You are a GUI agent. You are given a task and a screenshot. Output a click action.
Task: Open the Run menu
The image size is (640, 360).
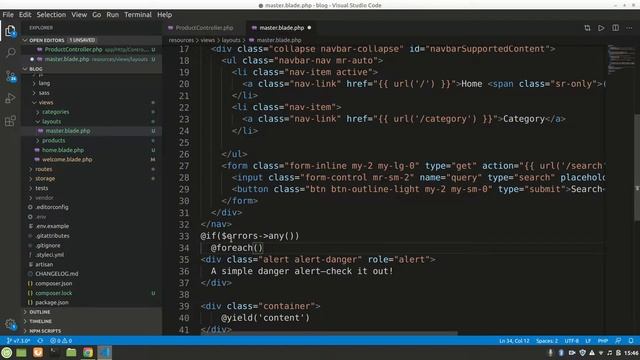pyautogui.click(x=112, y=15)
